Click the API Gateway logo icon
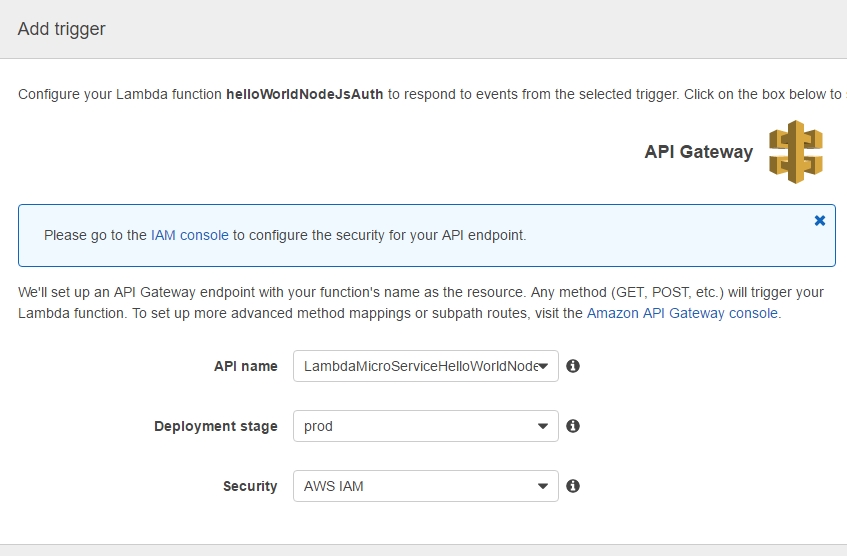 [x=796, y=152]
